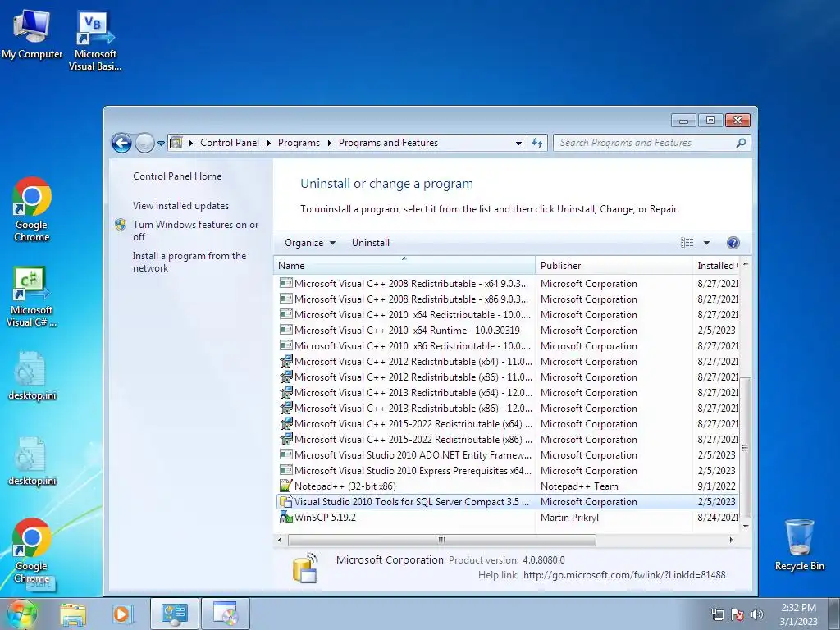The width and height of the screenshot is (840, 630).
Task: Open View installed updates link
Action: click(x=180, y=206)
